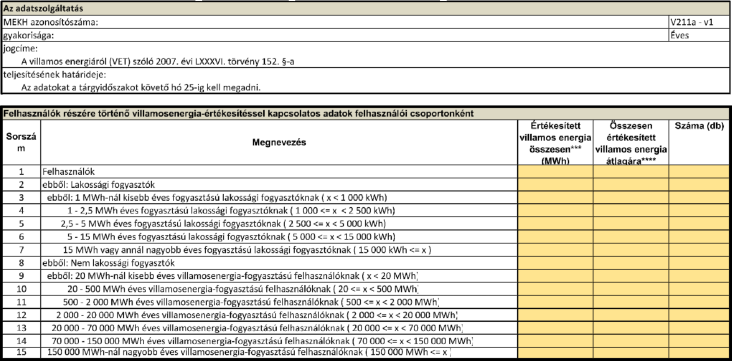Select the 'Az adatszolgáltatás' header cell
This screenshot has height=361, width=732.
pos(366,8)
